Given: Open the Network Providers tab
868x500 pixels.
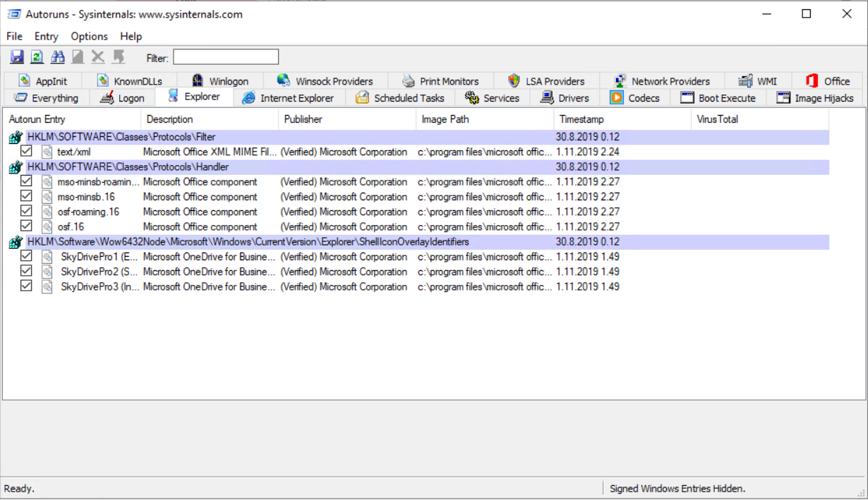Looking at the screenshot, I should tap(662, 81).
